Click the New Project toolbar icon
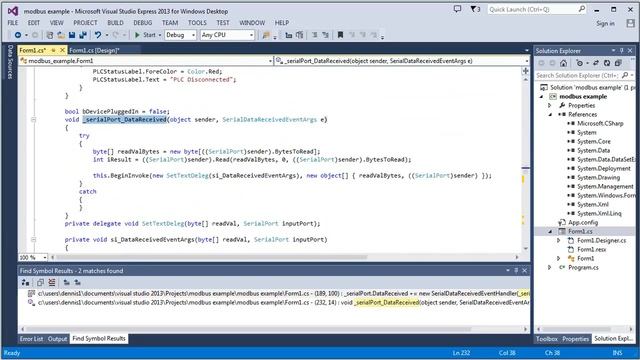Screen dimensions: 640x360 (x=50, y=35)
